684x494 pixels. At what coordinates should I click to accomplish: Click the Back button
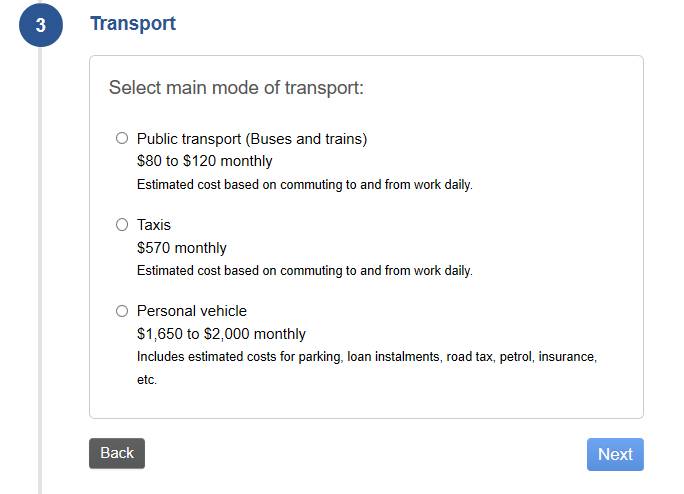point(117,453)
